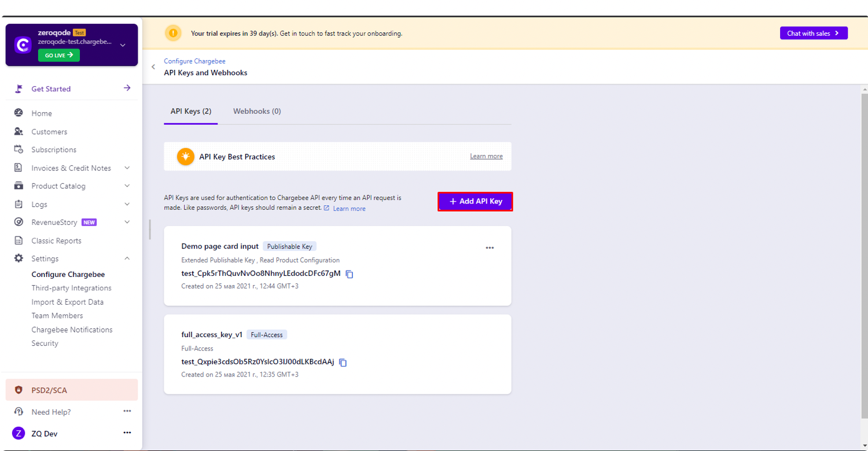
Task: Click the Logs clipboard icon
Action: 19,205
